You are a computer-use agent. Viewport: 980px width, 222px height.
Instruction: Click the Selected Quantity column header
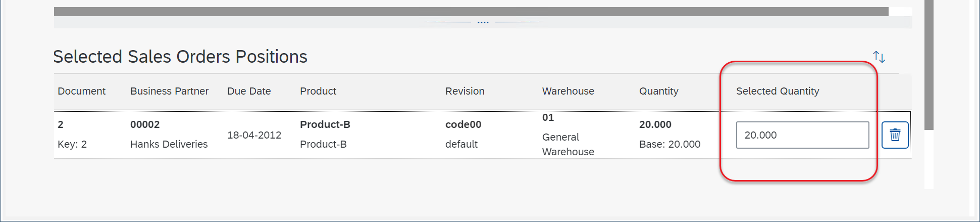[778, 91]
